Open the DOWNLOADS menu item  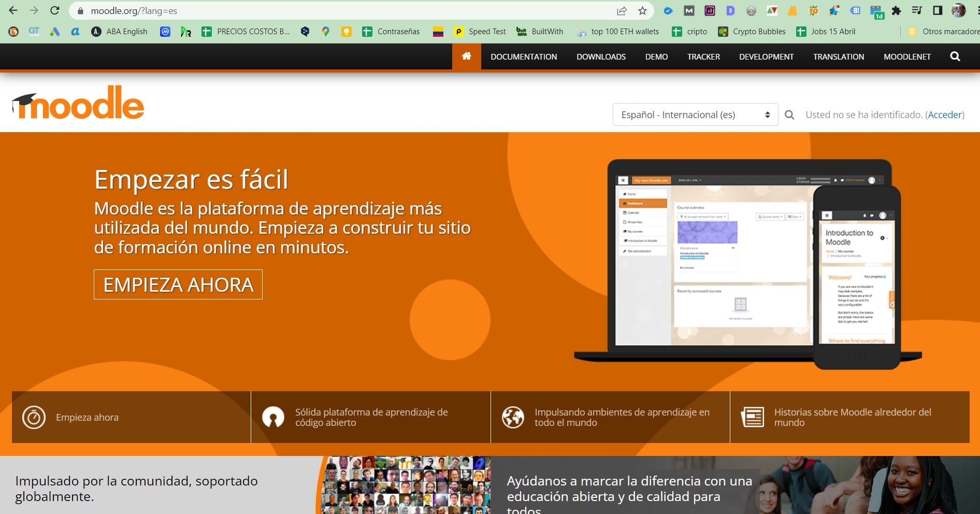pyautogui.click(x=601, y=56)
